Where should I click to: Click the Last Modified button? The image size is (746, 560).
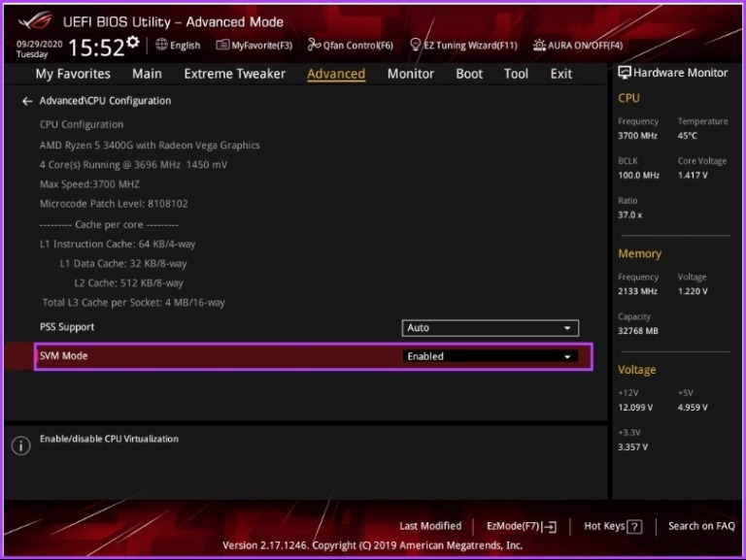[430, 526]
